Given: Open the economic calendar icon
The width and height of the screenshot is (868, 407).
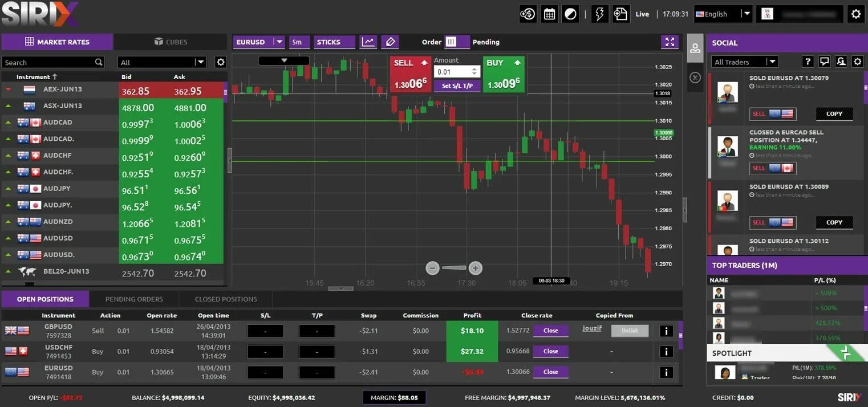Looking at the screenshot, I should pos(549,14).
